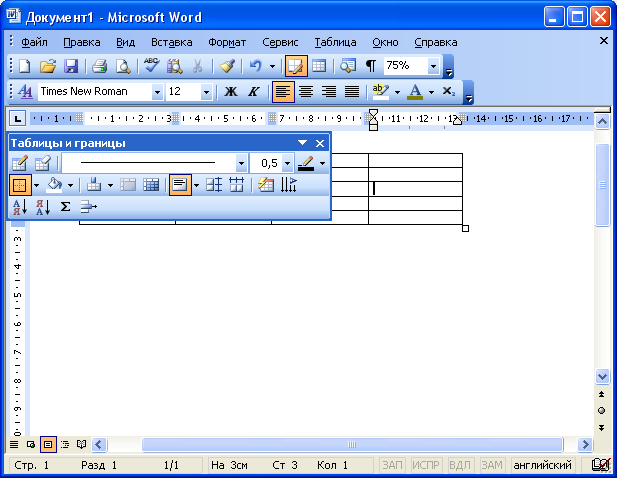Run the ABC spelling check
This screenshot has width=617, height=478.
coord(151,65)
